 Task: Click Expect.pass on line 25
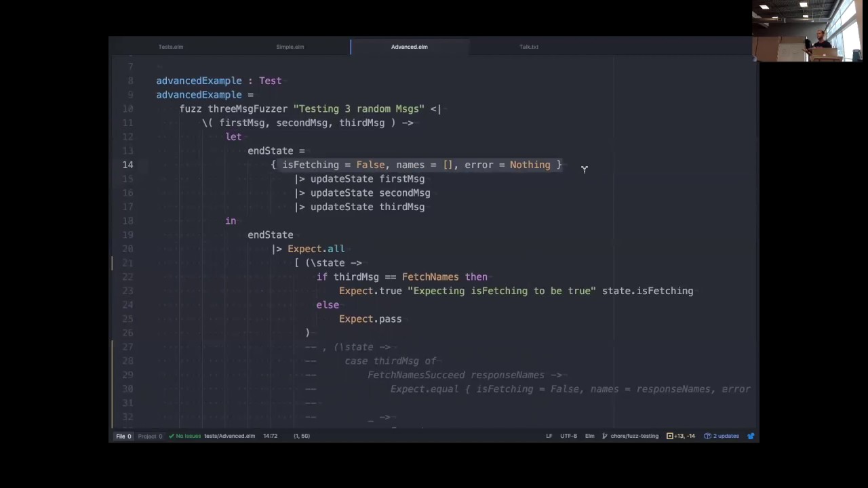pyautogui.click(x=370, y=319)
